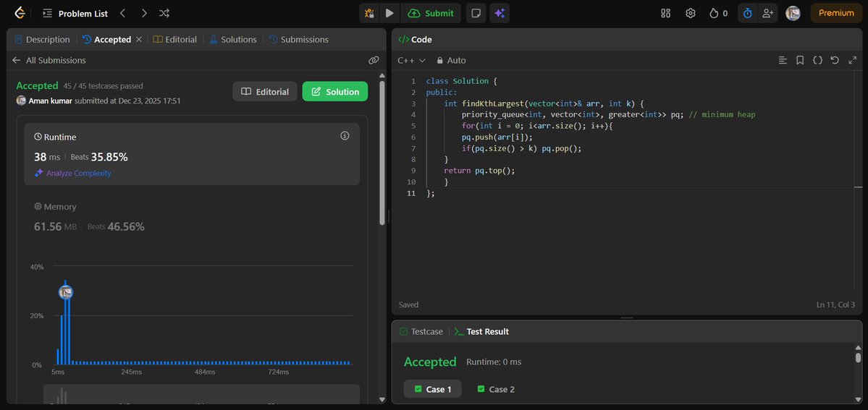Click the Code panel tab
The width and height of the screenshot is (868, 410).
(415, 39)
